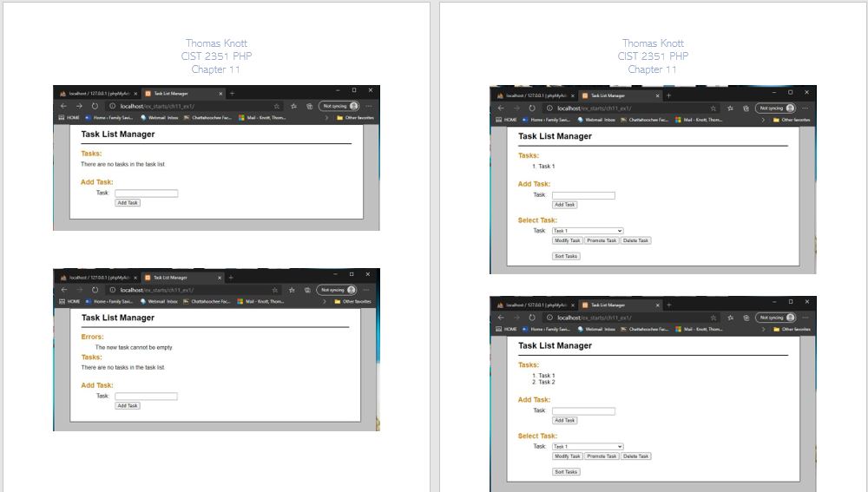Click the new tab plus in the two-task screenshot
The width and height of the screenshot is (868, 492).
tap(668, 305)
